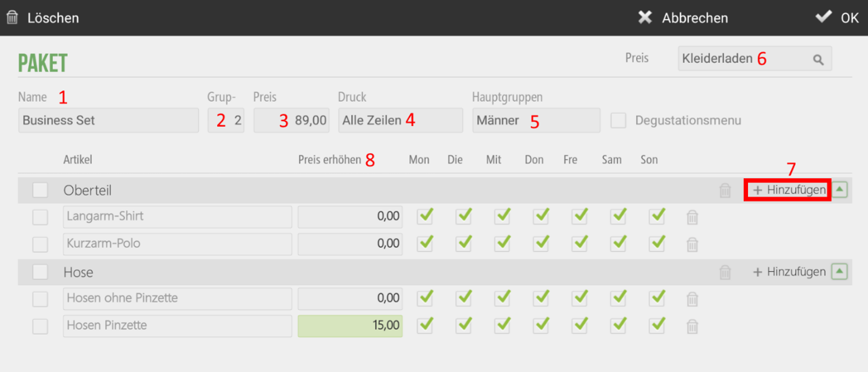Select the Oberteil group checkbox
The image size is (868, 372).
40,190
